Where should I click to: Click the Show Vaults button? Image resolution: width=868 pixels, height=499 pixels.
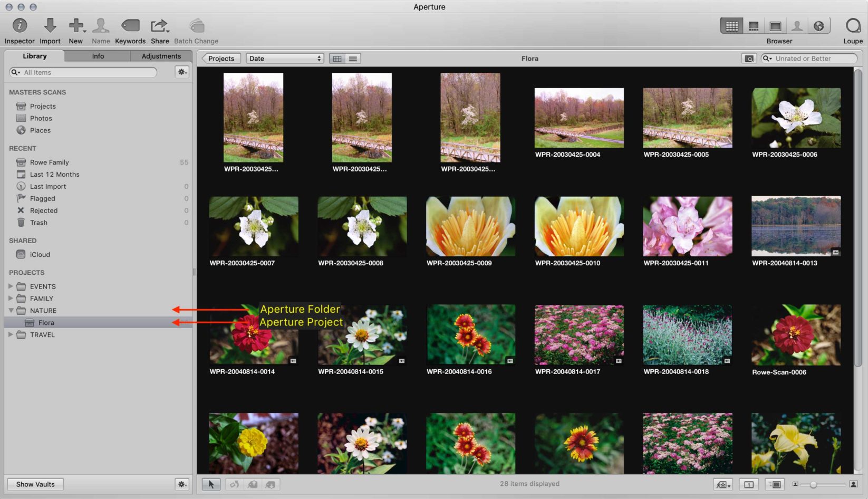[35, 484]
